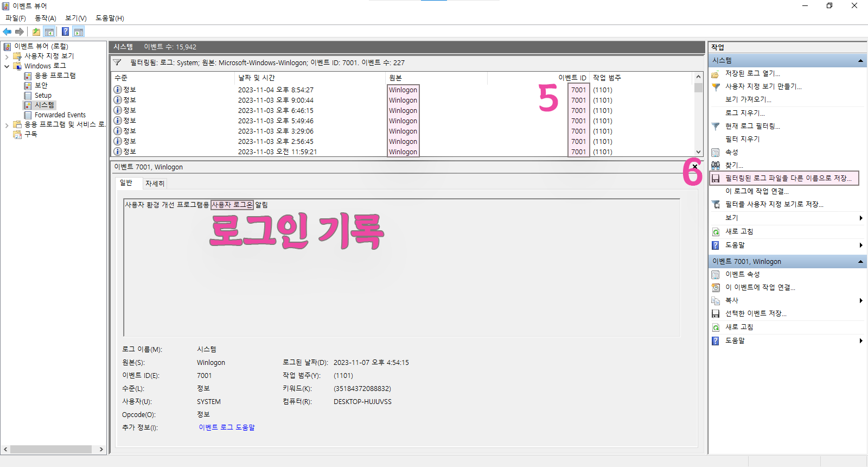
Task: Click 로그 지우기 action
Action: [745, 113]
